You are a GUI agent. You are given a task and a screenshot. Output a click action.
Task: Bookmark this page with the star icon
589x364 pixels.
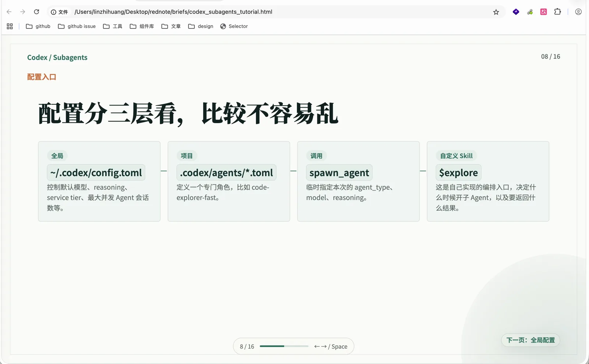pos(496,12)
